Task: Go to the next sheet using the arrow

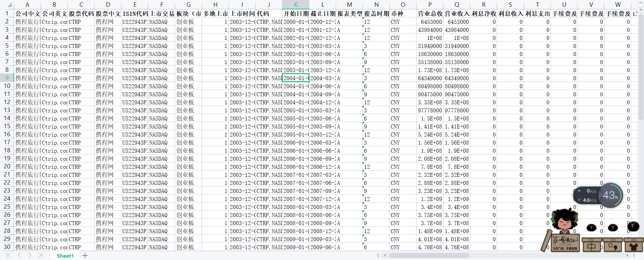Action: point(30,256)
